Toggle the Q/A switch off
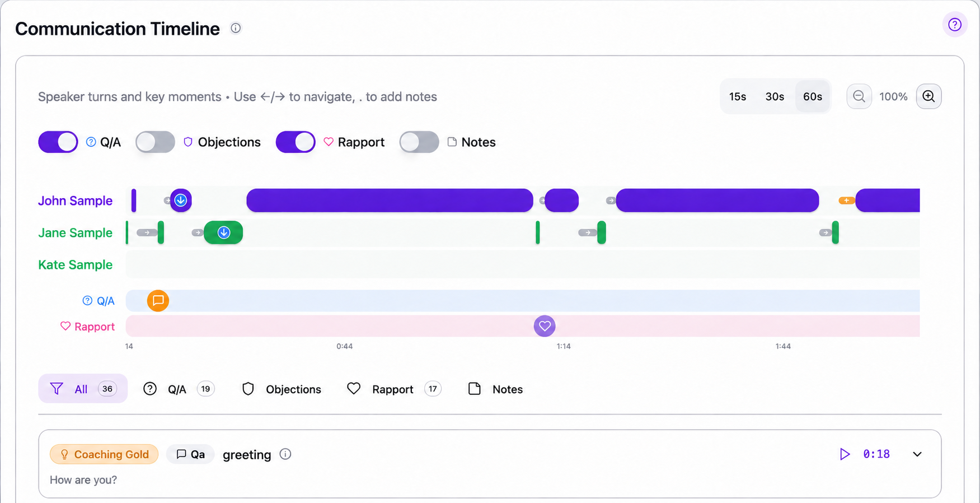980x503 pixels. point(58,142)
